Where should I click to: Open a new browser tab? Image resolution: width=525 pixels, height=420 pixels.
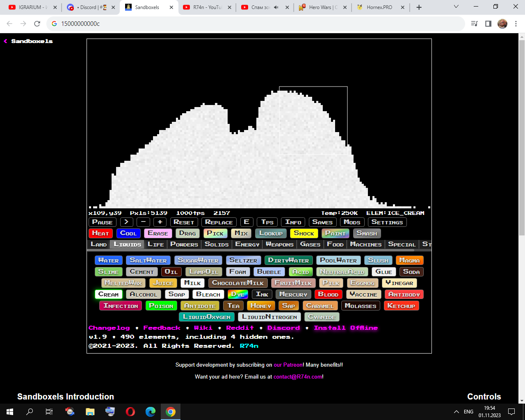coord(419,7)
